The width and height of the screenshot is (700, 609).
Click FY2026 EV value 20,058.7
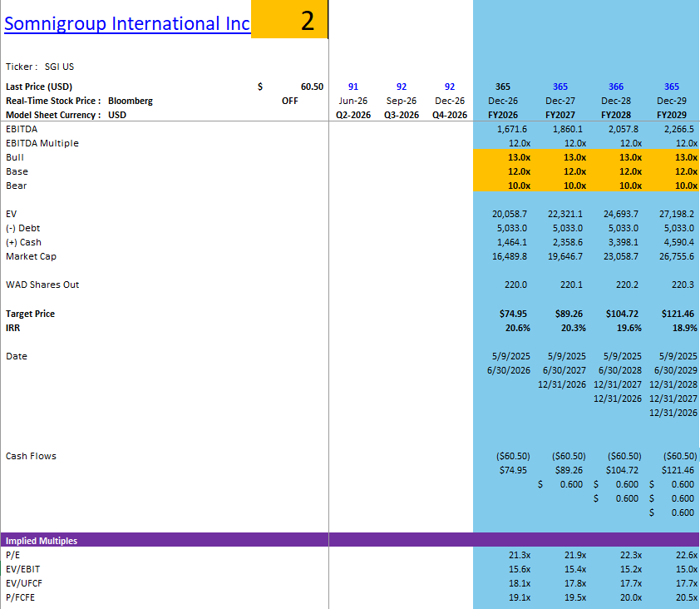coord(510,214)
